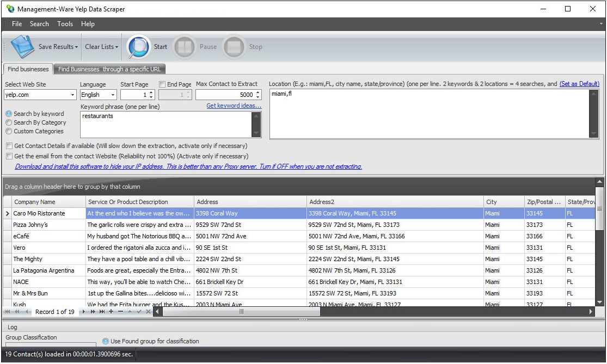Open the Tools menu
The width and height of the screenshot is (607, 364).
(65, 24)
